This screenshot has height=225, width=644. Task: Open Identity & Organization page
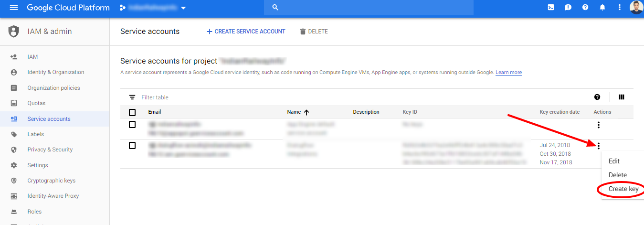pos(55,72)
